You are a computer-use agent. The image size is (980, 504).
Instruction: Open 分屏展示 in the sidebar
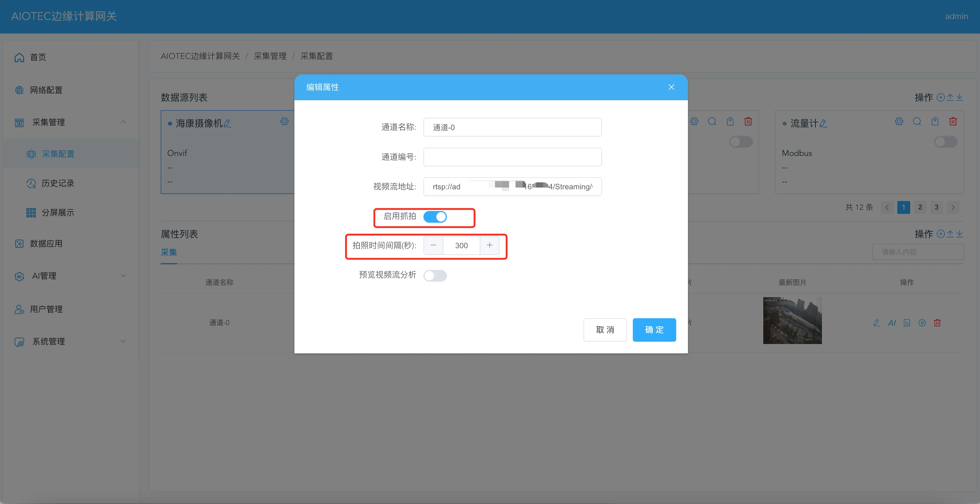57,212
